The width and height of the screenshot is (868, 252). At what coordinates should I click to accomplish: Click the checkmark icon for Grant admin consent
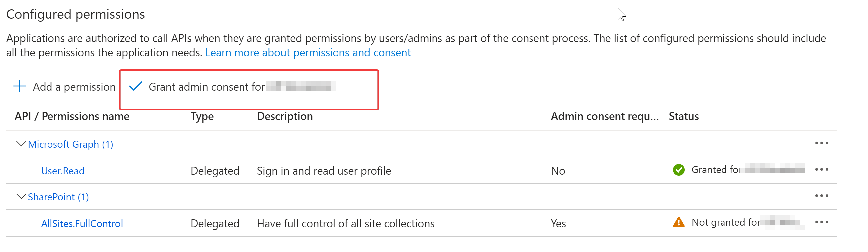coord(136,86)
